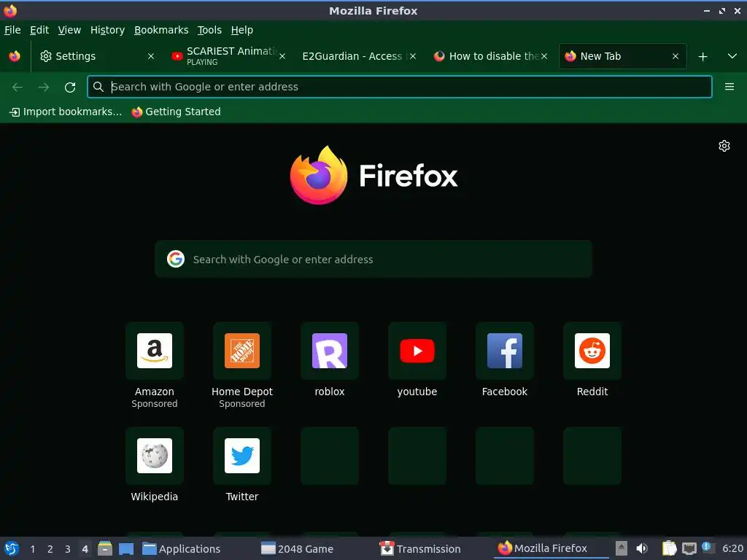Open the Firefox View pinned icon
This screenshot has height=560, width=747.
[x=15, y=56]
